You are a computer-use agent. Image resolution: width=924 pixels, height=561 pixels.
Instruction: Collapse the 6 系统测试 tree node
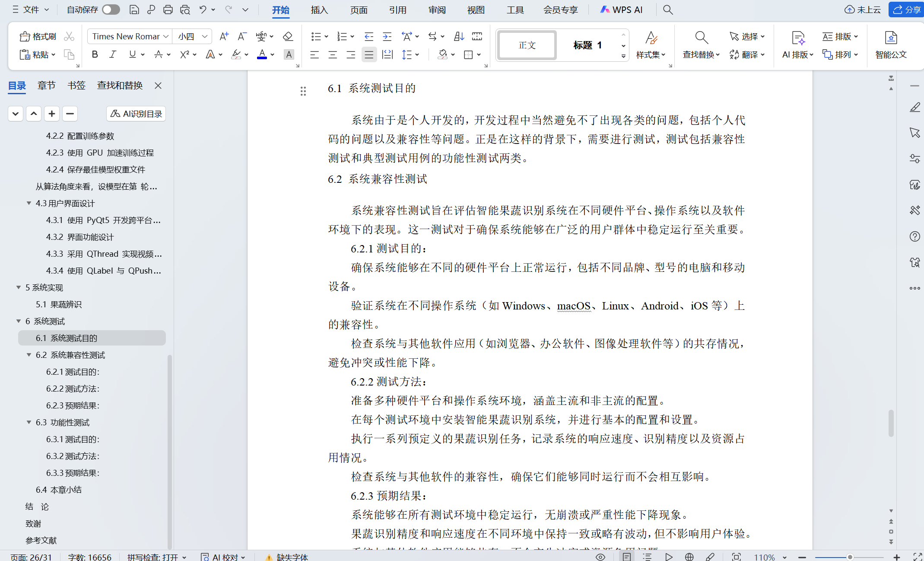pos(19,321)
